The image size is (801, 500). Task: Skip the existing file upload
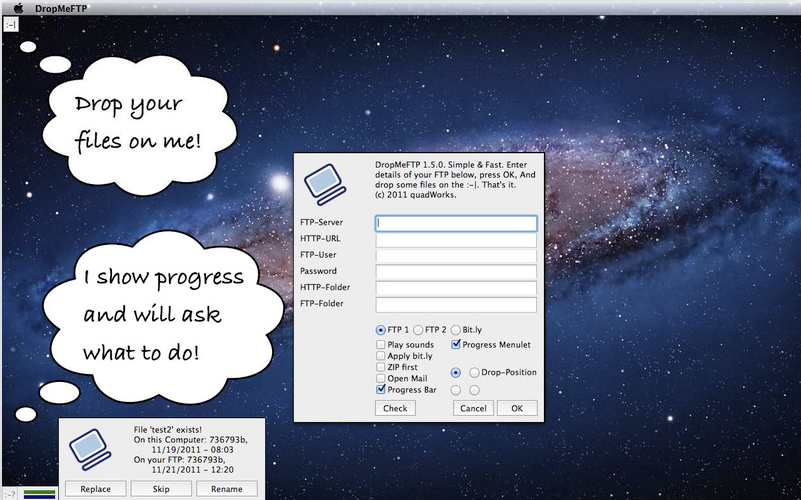(161, 489)
